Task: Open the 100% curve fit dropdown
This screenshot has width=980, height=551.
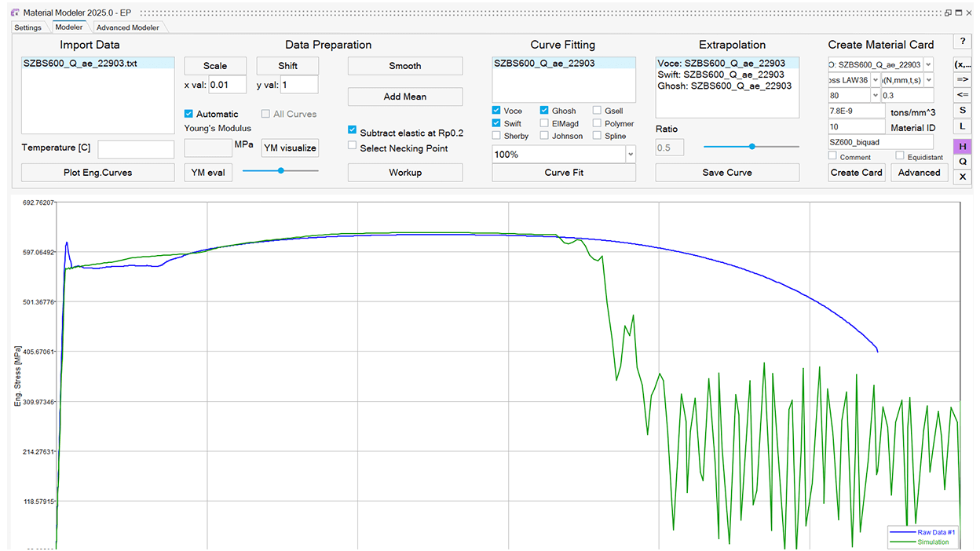Action: (630, 155)
